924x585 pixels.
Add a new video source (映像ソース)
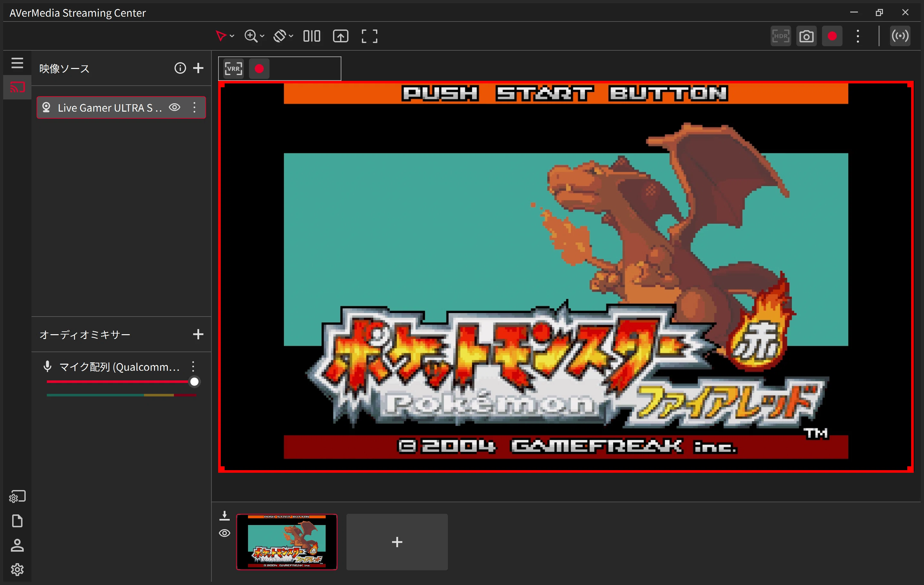[x=198, y=68]
